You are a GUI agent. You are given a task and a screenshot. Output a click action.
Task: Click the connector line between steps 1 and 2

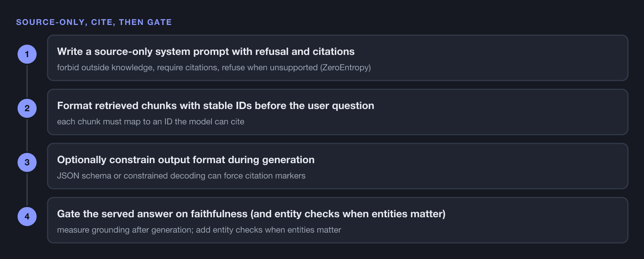tap(27, 81)
